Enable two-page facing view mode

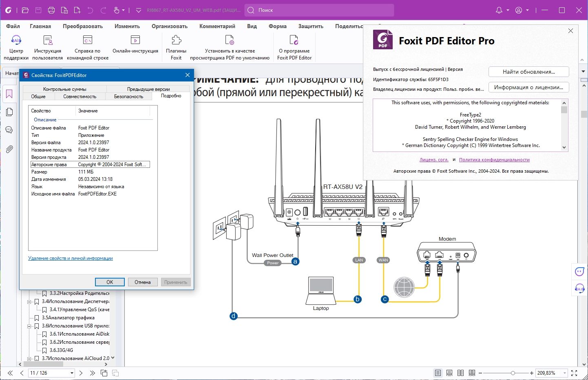(x=460, y=373)
